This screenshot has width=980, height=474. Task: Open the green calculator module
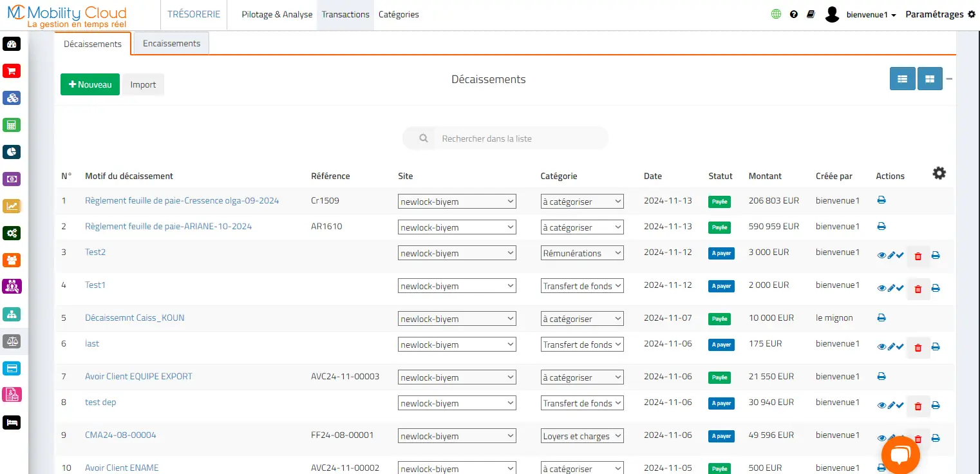[x=12, y=125]
